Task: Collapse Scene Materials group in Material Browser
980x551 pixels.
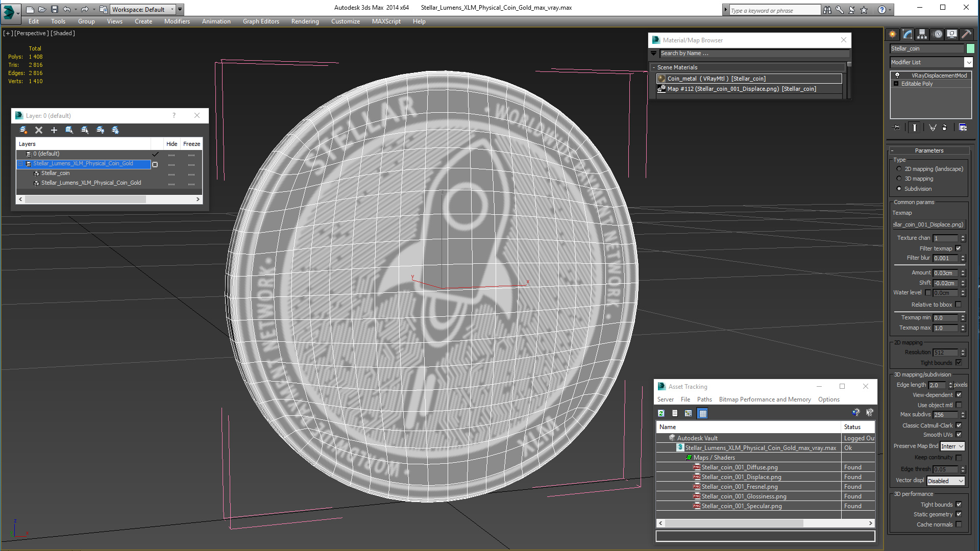Action: (654, 67)
